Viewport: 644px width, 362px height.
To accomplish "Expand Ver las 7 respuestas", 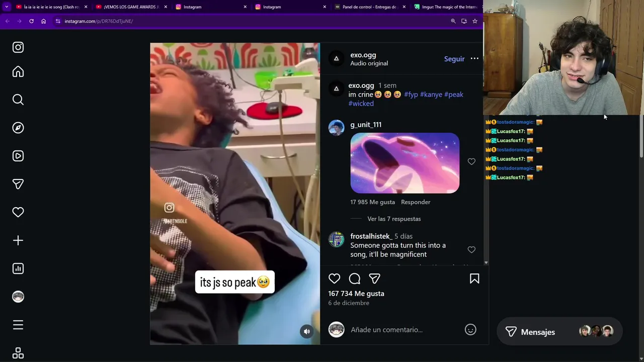I will (394, 219).
